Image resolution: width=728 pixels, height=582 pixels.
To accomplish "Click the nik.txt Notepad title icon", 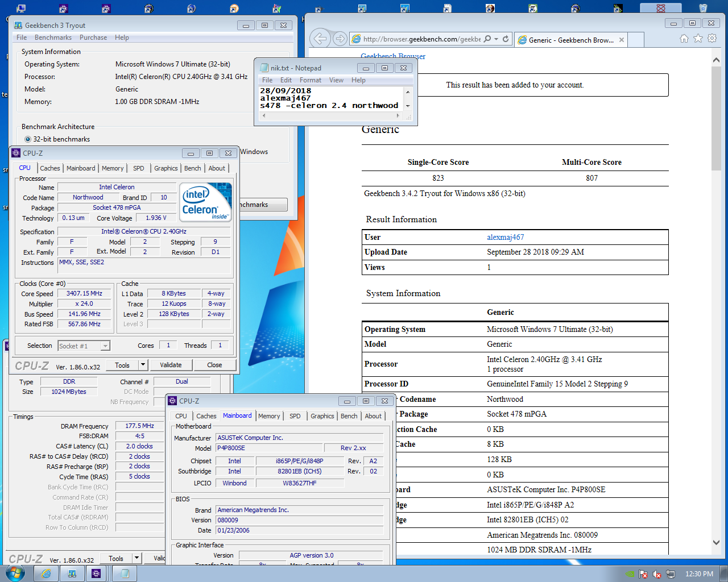I will tap(264, 68).
